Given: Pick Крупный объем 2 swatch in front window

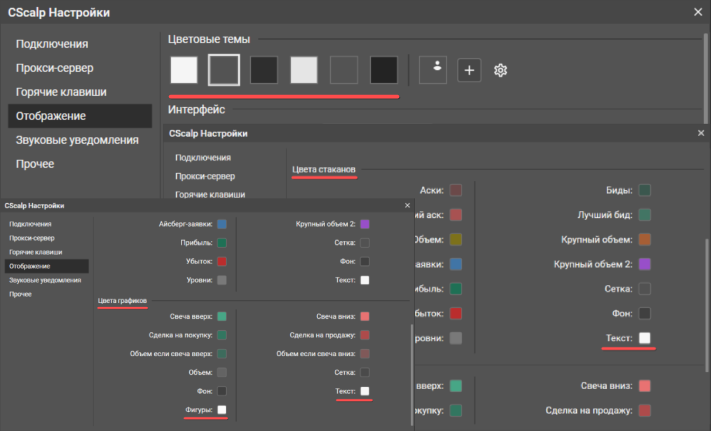Looking at the screenshot, I should [x=365, y=224].
